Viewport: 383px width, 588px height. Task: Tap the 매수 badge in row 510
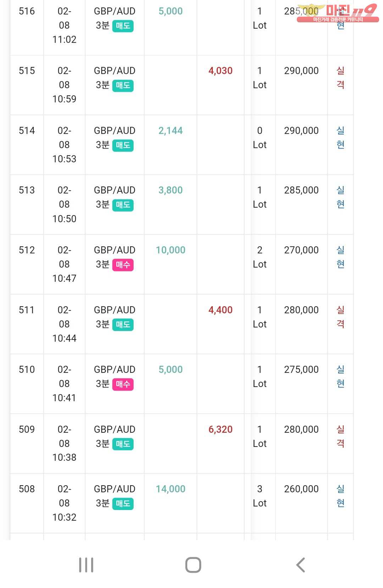pos(123,385)
